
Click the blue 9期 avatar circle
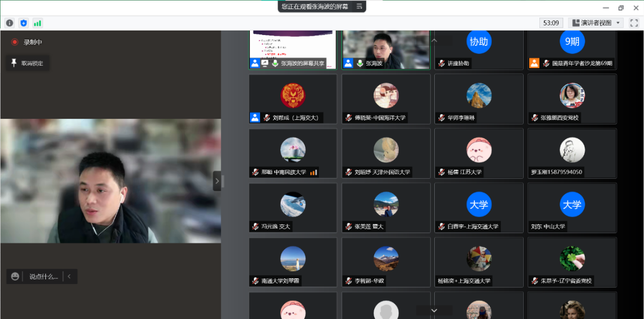[x=572, y=41]
